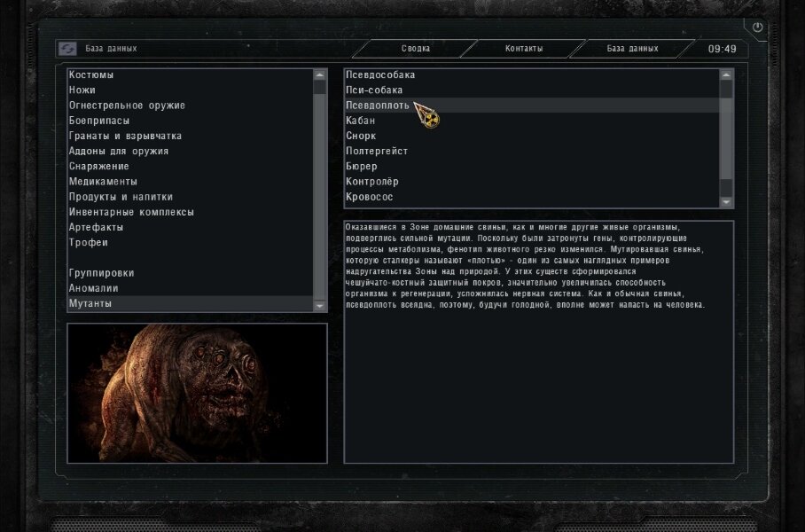Click the Псевдоплоть description text
The width and height of the screenshot is (805, 532).
tap(525, 266)
